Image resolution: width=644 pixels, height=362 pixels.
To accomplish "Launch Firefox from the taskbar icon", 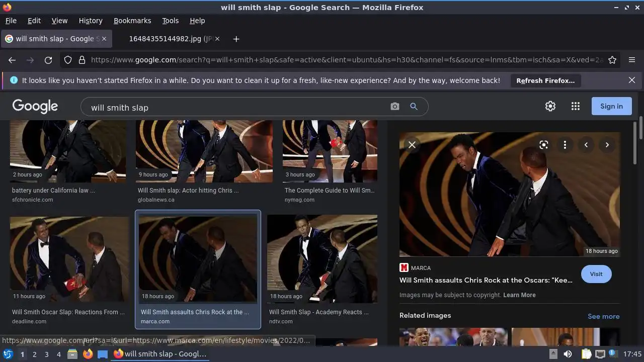I will pyautogui.click(x=88, y=354).
